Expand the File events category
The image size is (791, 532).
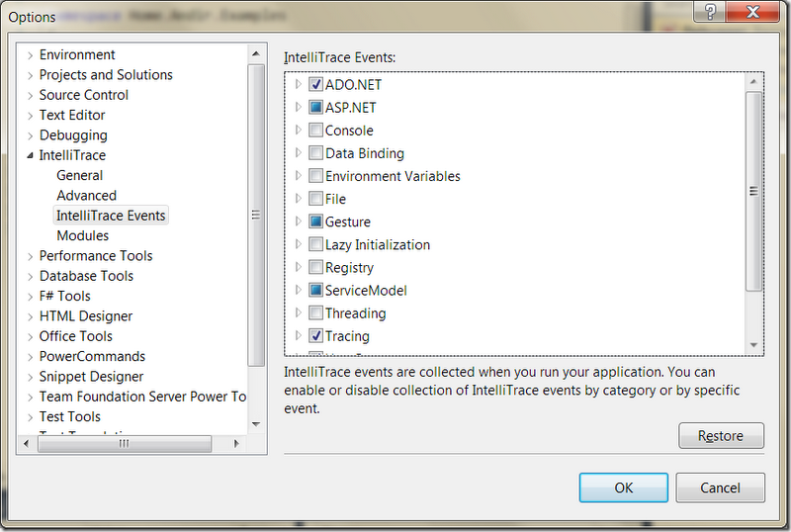(299, 199)
